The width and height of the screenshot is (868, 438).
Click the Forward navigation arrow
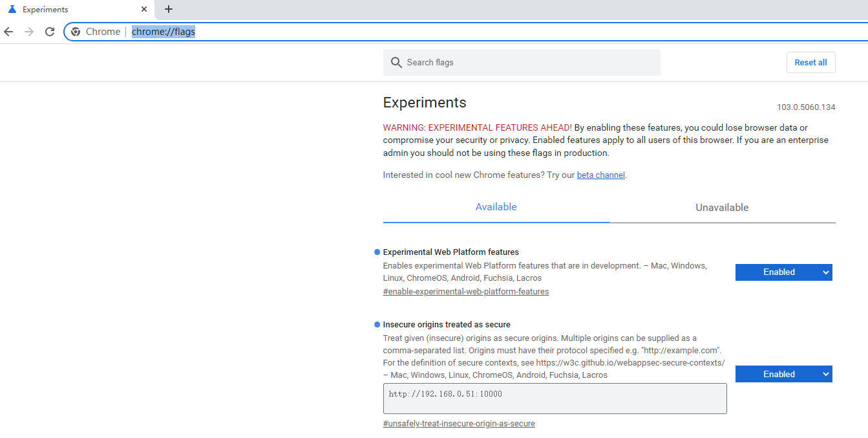(x=29, y=32)
